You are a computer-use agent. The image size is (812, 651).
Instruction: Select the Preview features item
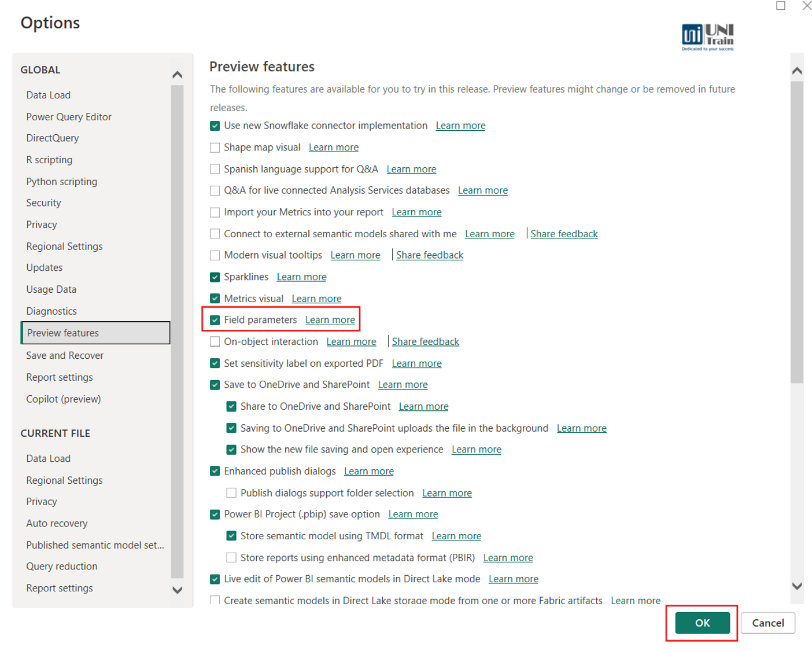(x=95, y=333)
